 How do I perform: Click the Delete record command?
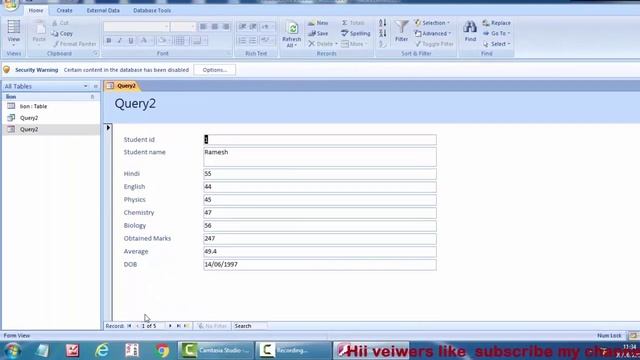point(322,44)
